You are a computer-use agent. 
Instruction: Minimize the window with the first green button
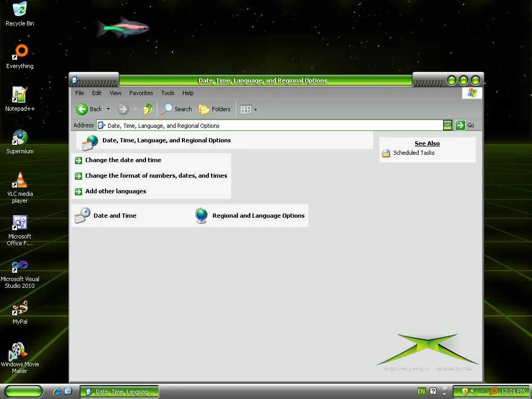[451, 81]
